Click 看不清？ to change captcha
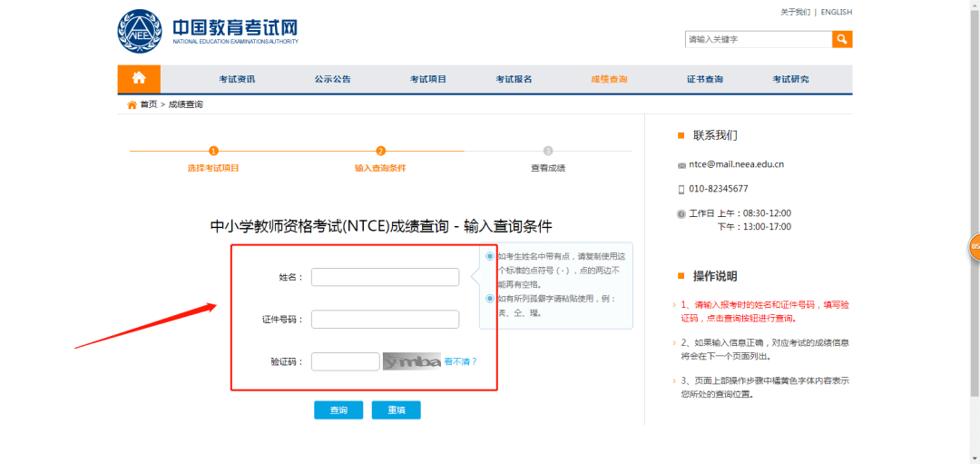This screenshot has width=980, height=464. (461, 361)
